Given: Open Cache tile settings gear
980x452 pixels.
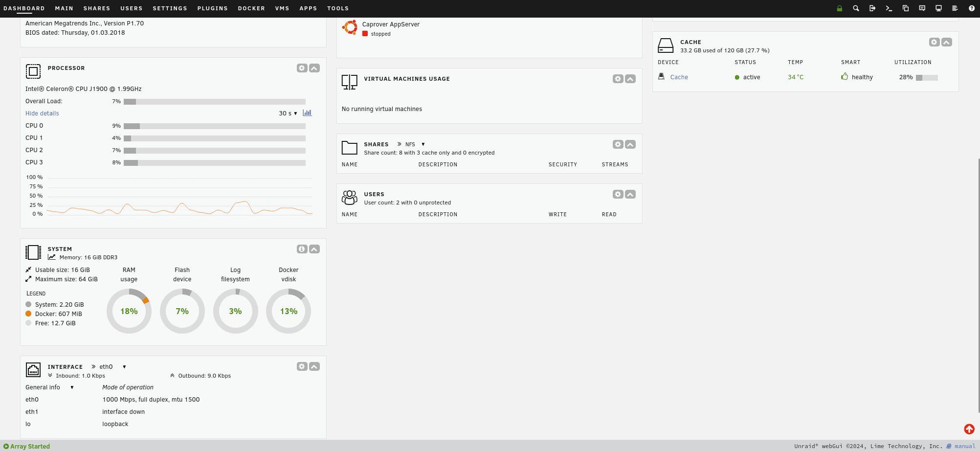Looking at the screenshot, I should point(934,42).
